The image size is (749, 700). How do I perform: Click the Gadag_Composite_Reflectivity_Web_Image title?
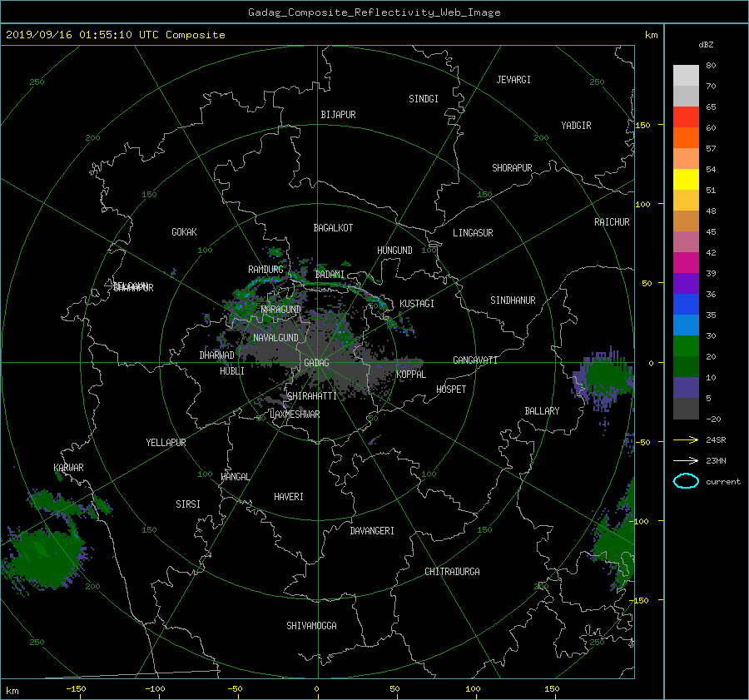[x=374, y=12]
